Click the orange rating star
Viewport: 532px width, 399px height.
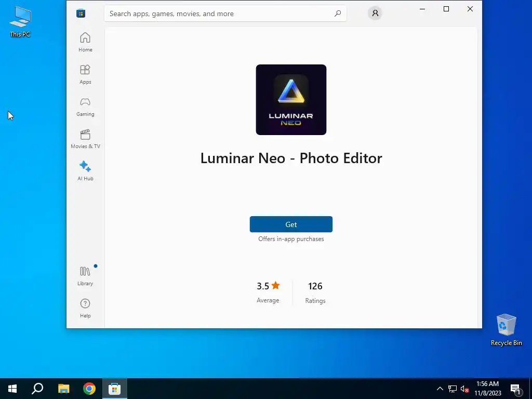(x=276, y=285)
